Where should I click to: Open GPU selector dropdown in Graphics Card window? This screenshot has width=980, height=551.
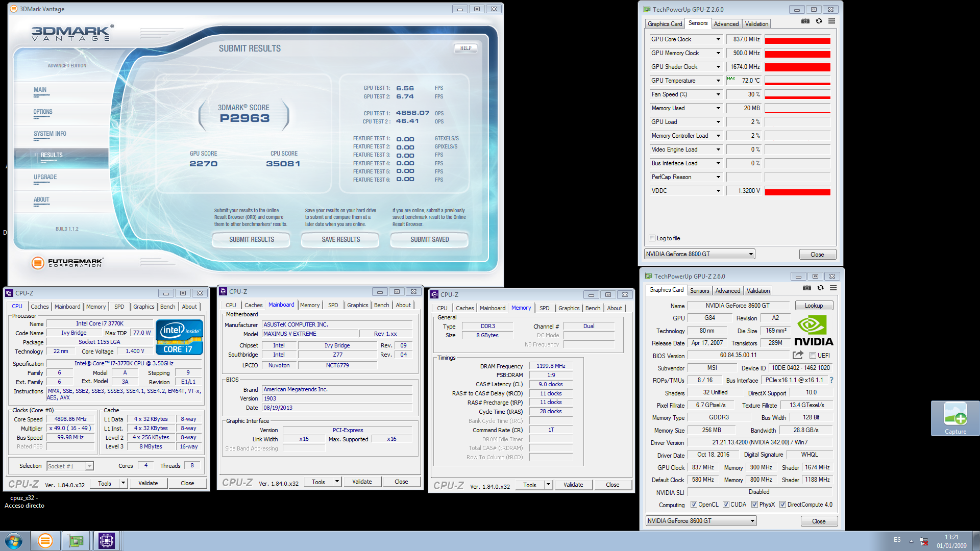701,521
